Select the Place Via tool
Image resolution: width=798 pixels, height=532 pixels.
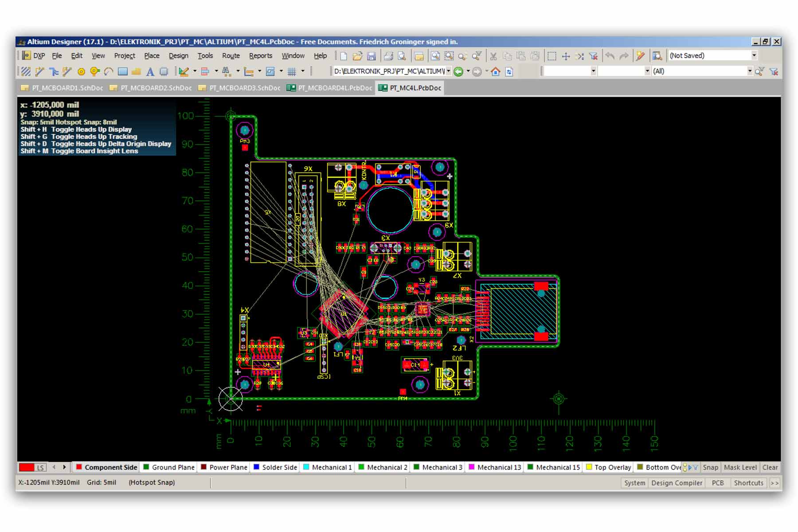(x=94, y=71)
